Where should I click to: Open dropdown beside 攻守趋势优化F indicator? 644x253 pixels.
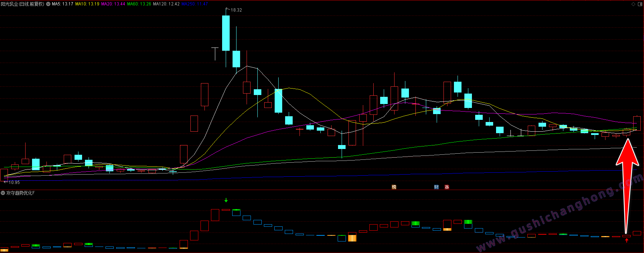(x=3, y=193)
